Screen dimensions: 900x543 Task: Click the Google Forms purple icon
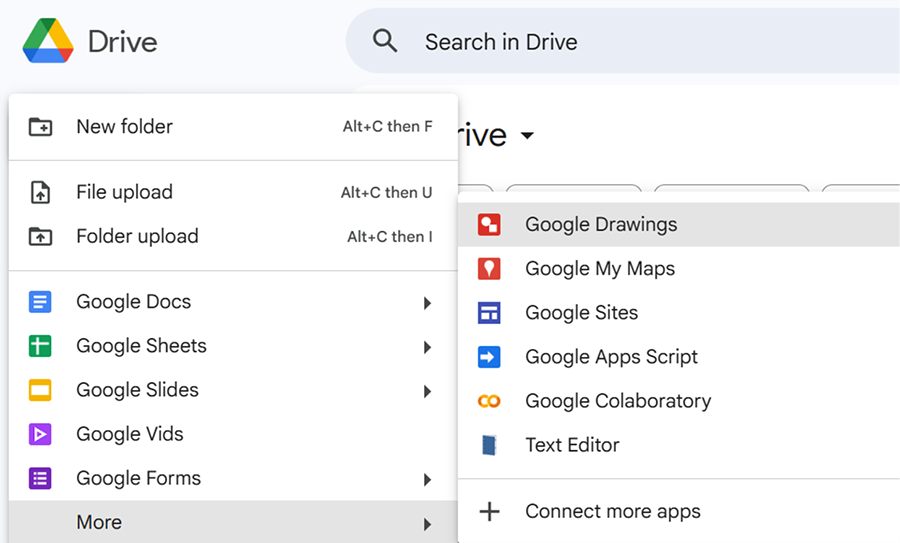(x=40, y=478)
